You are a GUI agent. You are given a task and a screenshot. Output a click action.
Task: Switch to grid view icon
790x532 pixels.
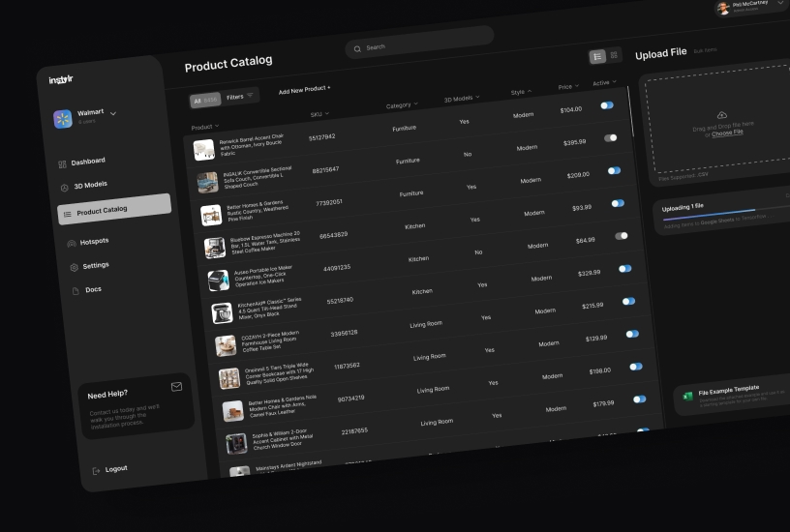tap(614, 55)
